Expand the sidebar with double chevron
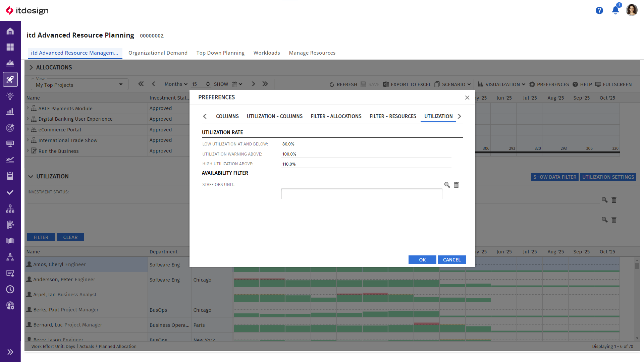The image size is (644, 362). (10, 352)
